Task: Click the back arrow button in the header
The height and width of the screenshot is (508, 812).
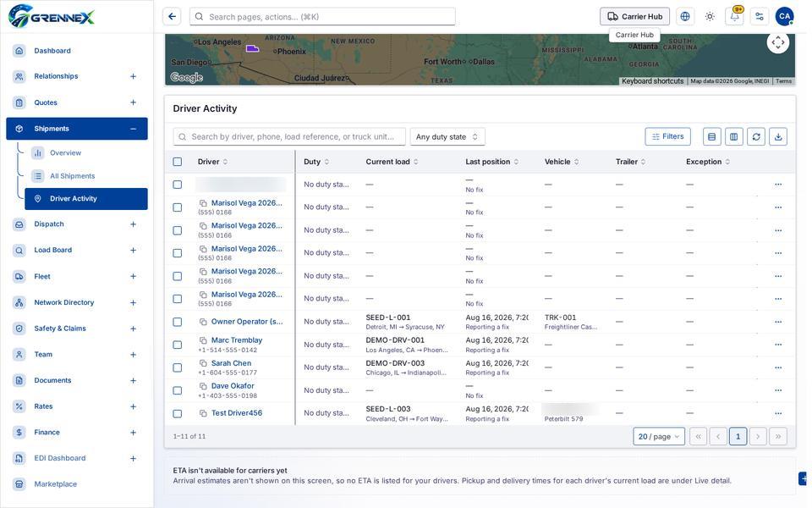Action: pyautogui.click(x=172, y=16)
